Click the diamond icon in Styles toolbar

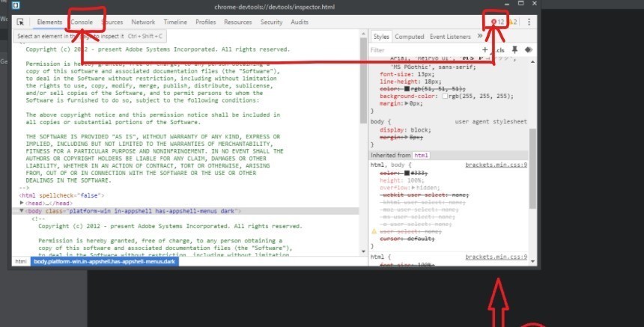point(529,50)
